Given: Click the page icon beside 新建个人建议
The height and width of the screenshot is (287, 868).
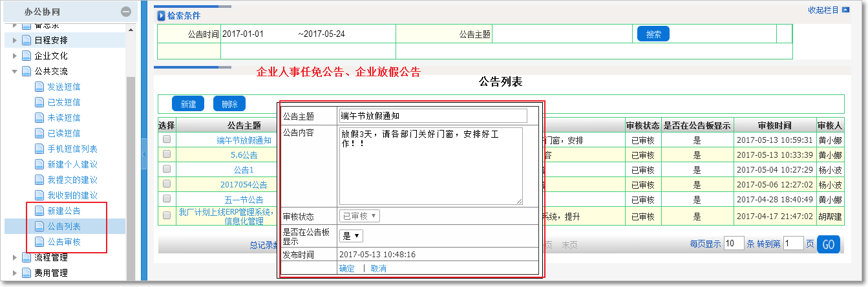Looking at the screenshot, I should pyautogui.click(x=39, y=164).
